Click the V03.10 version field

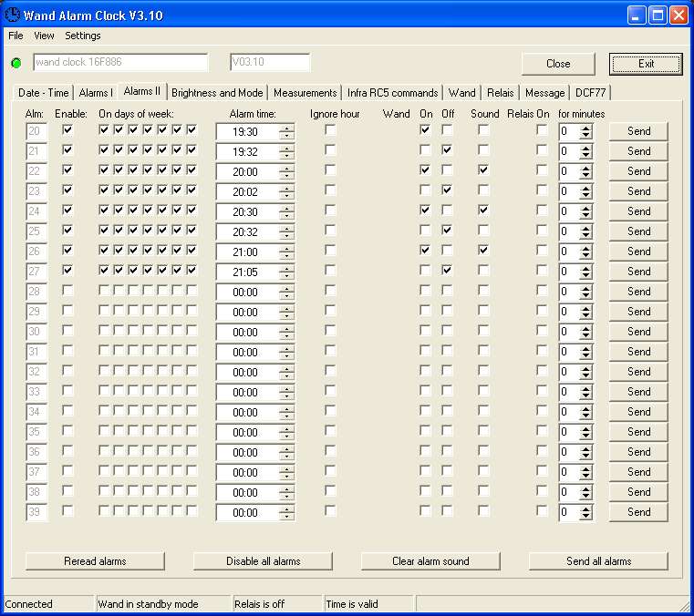pyautogui.click(x=270, y=62)
